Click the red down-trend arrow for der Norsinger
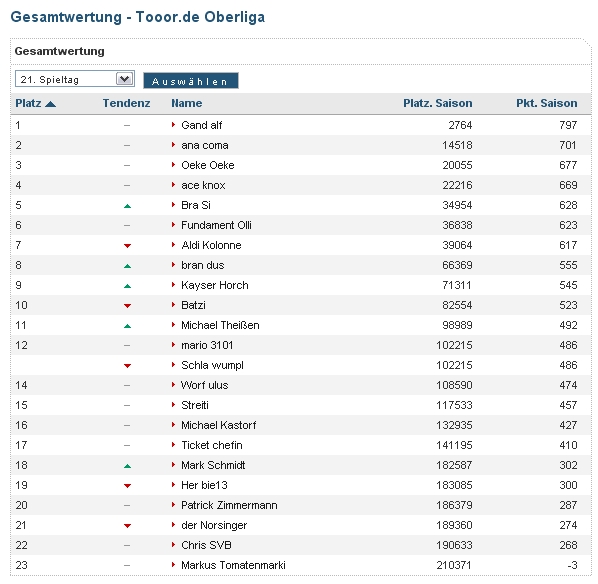Screen dimensions: 598x584 tap(127, 526)
